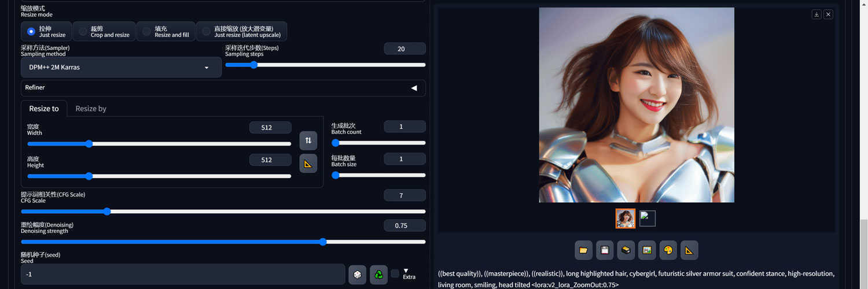Switch to the Resize to tab
This screenshot has height=289, width=868.
click(44, 109)
